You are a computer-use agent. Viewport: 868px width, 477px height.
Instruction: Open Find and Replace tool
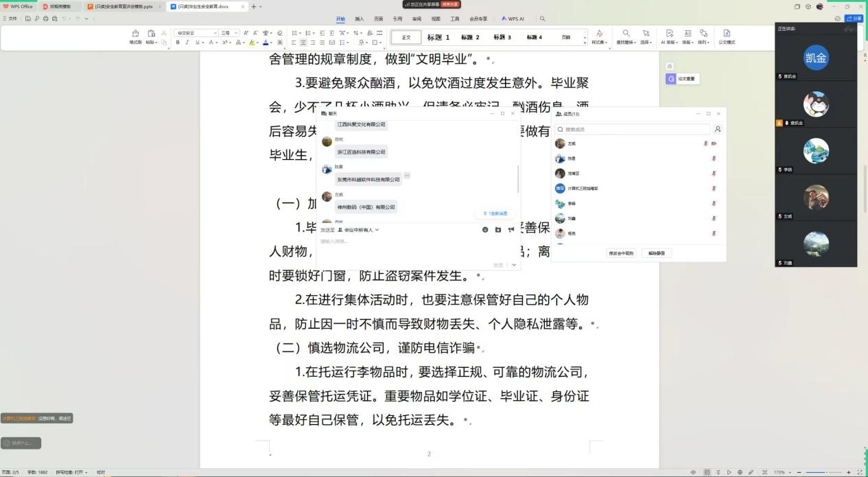click(x=626, y=37)
